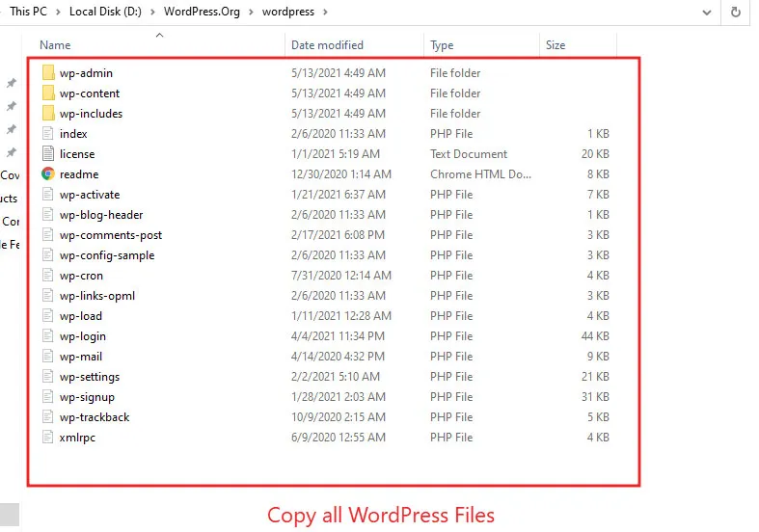The height and width of the screenshot is (532, 759).
Task: Go to Local Disk (D:) breadcrumb
Action: (x=105, y=12)
